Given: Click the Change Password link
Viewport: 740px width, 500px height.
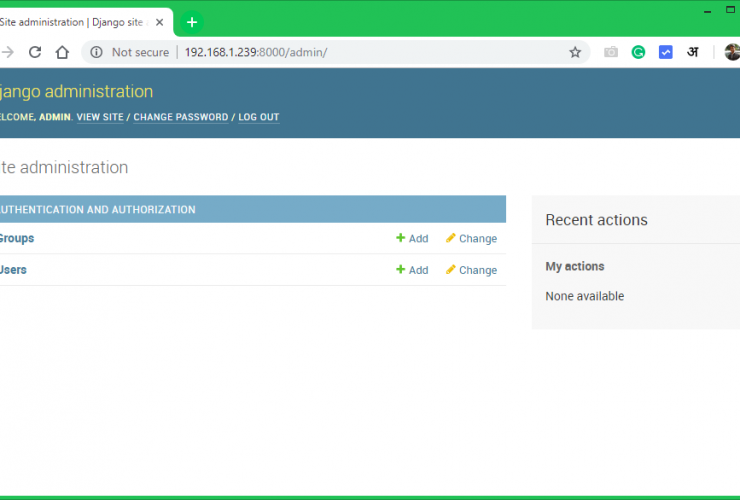Looking at the screenshot, I should click(181, 117).
